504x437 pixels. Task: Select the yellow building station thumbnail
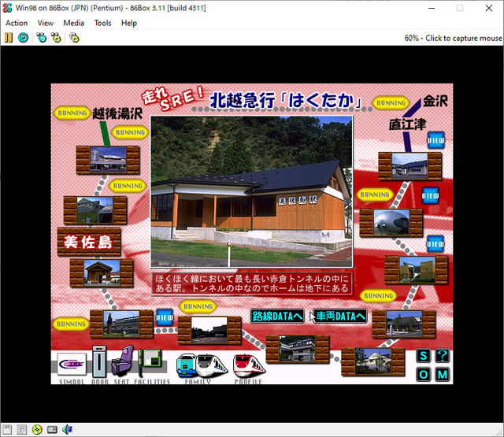click(417, 270)
